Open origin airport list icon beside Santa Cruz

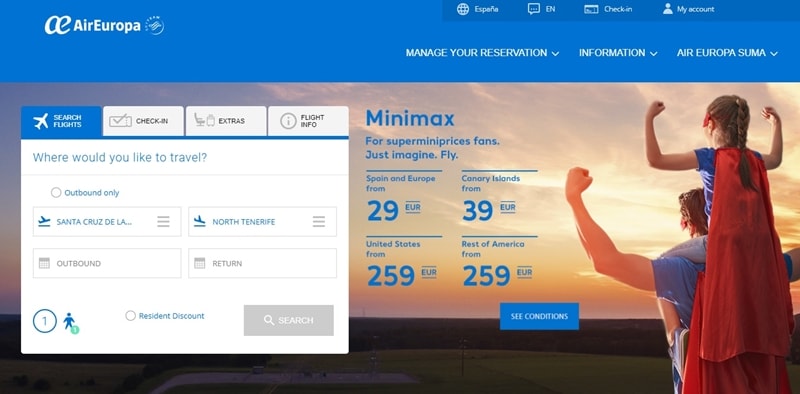(163, 221)
